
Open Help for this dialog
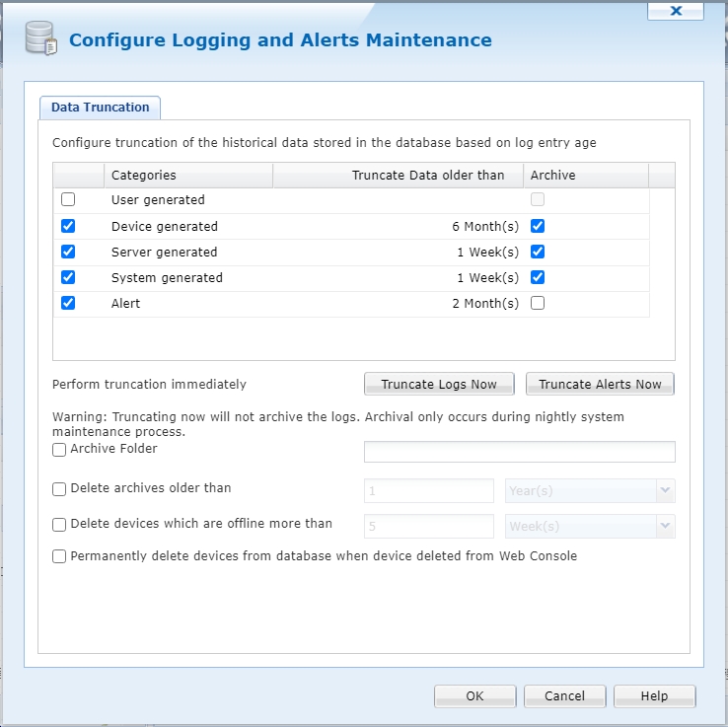point(654,695)
